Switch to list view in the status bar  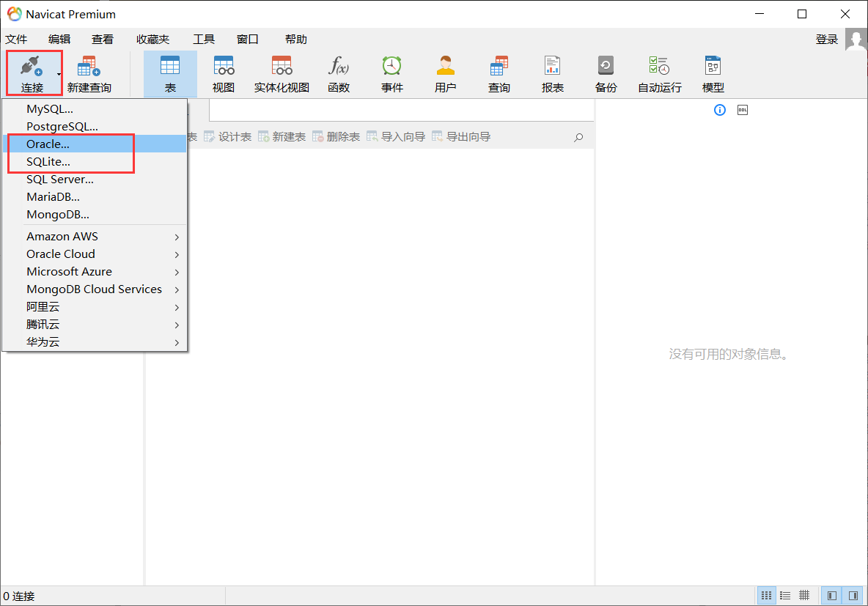(x=784, y=595)
